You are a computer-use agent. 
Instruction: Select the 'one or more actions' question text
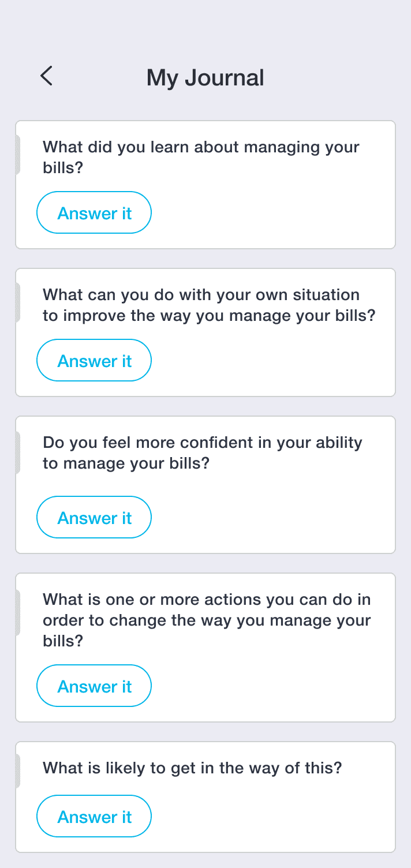(207, 620)
